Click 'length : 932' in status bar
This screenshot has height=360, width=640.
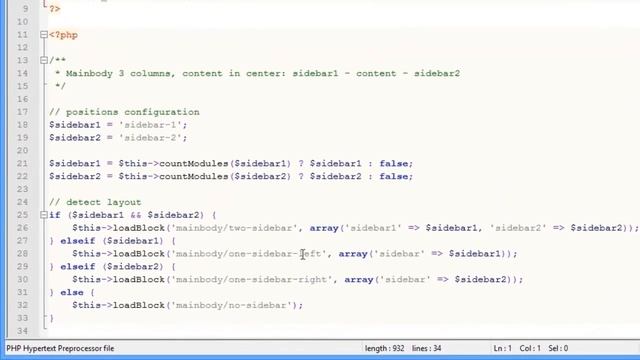pyautogui.click(x=384, y=349)
